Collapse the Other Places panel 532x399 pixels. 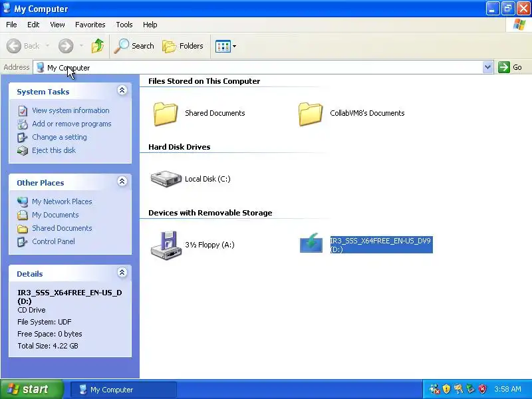click(x=122, y=181)
